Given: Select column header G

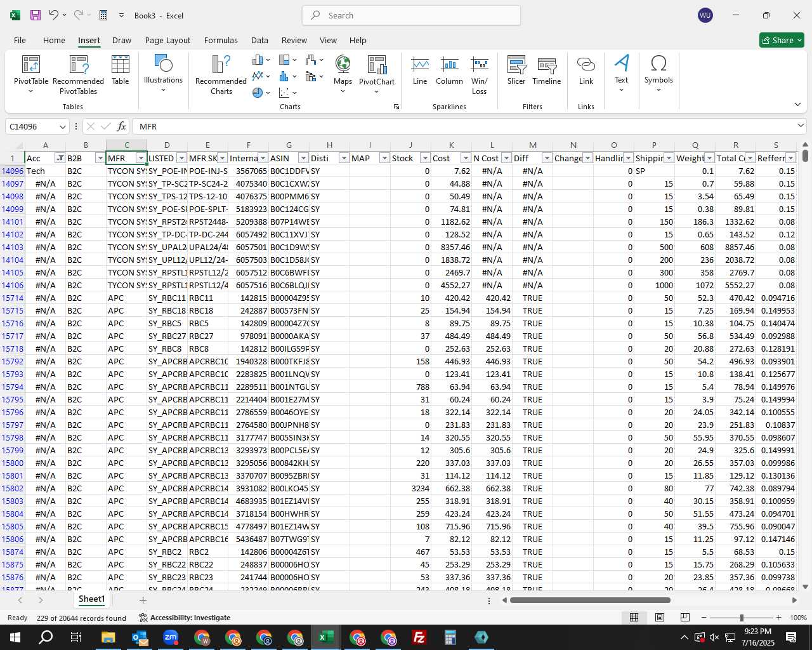Looking at the screenshot, I should 289,145.
